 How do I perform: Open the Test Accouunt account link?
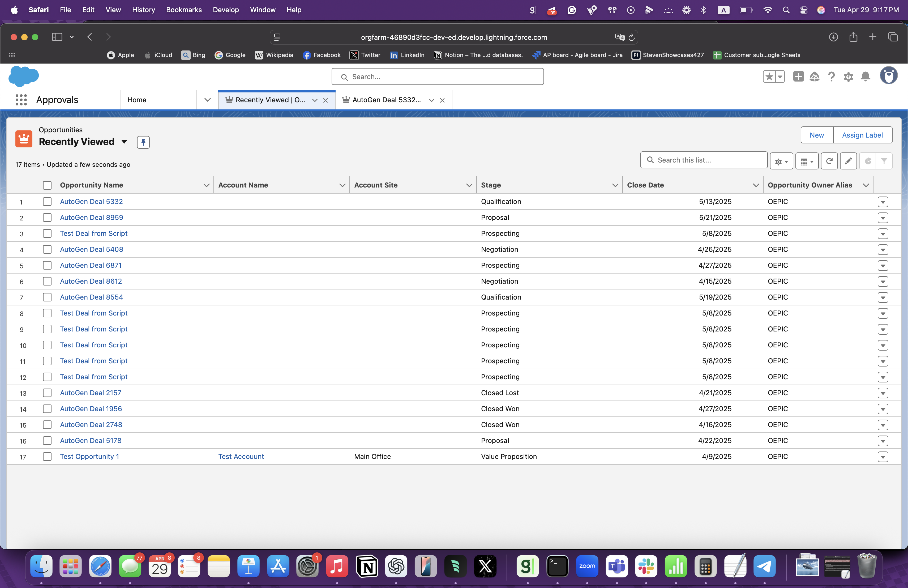(x=241, y=457)
